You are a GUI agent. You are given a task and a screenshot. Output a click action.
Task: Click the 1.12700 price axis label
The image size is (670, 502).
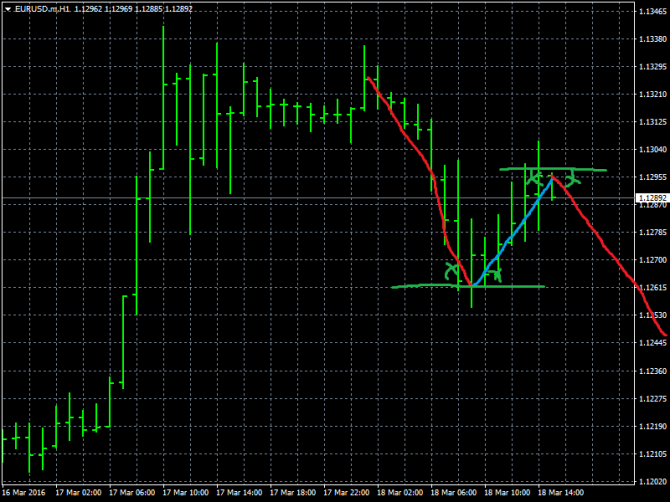coord(652,260)
